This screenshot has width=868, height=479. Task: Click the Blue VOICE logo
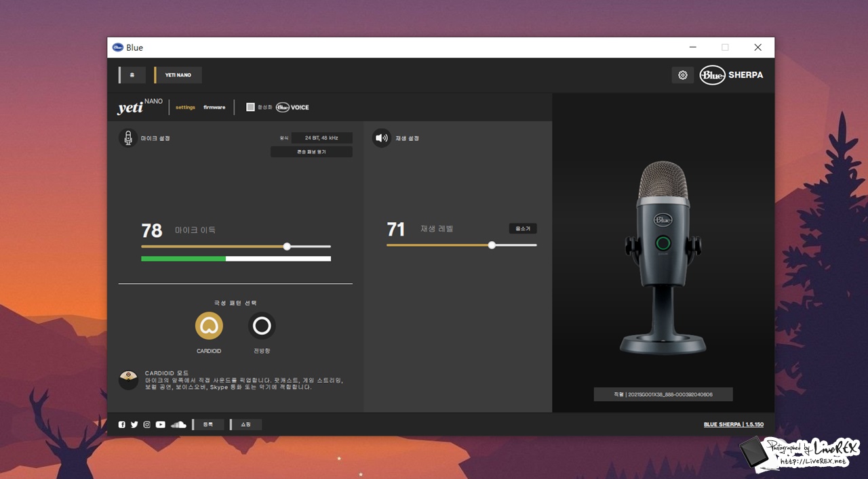point(292,107)
